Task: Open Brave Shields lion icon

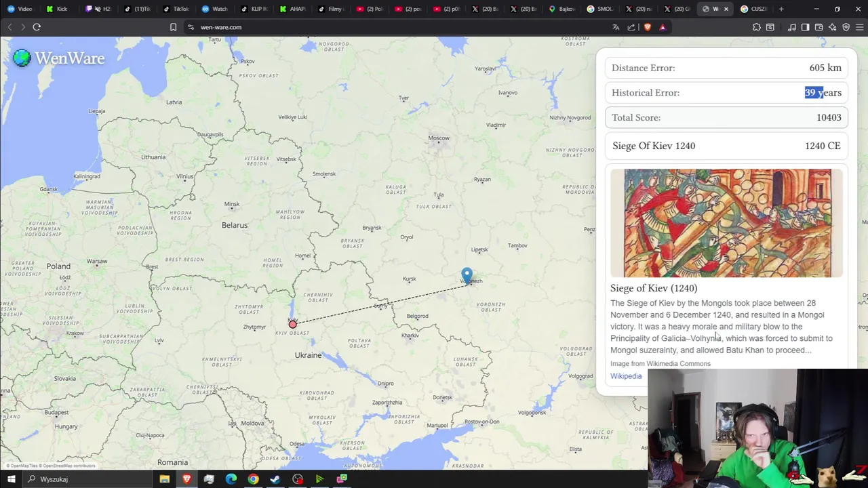Action: point(647,27)
